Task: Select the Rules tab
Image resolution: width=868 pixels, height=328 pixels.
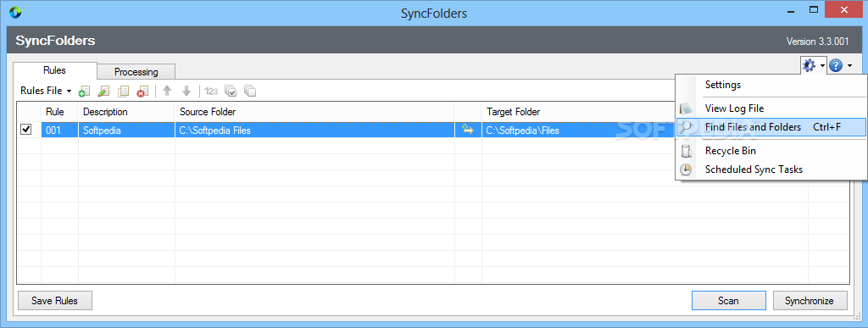Action: coord(55,70)
